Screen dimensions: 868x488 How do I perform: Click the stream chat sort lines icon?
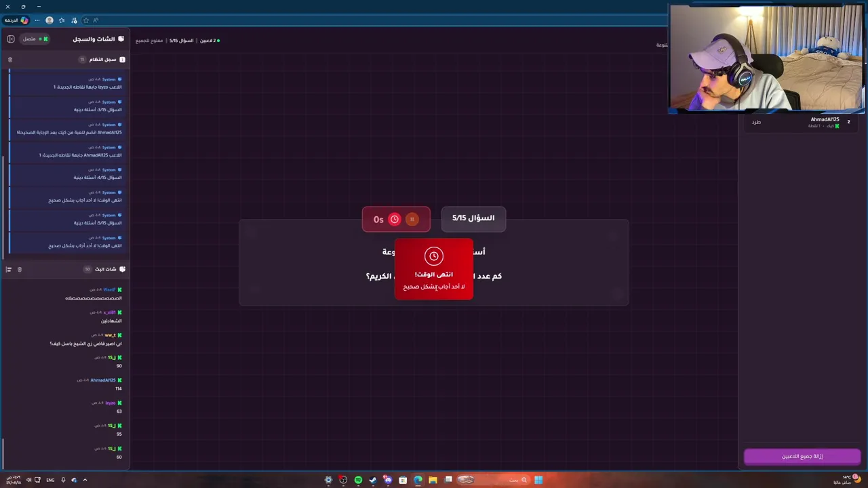point(9,270)
